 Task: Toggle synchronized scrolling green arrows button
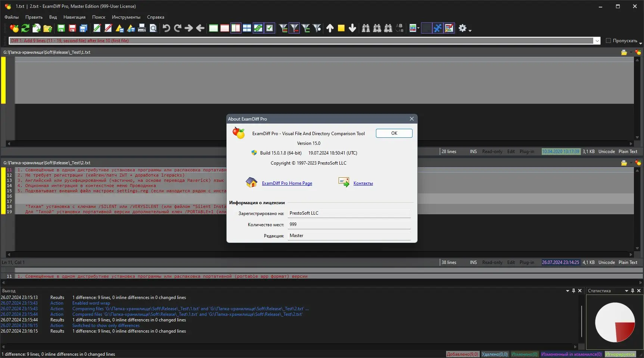pos(258,28)
